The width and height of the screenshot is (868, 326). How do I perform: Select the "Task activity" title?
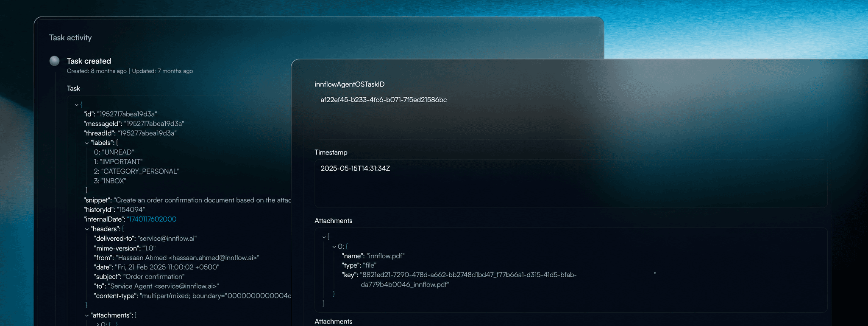coord(70,38)
